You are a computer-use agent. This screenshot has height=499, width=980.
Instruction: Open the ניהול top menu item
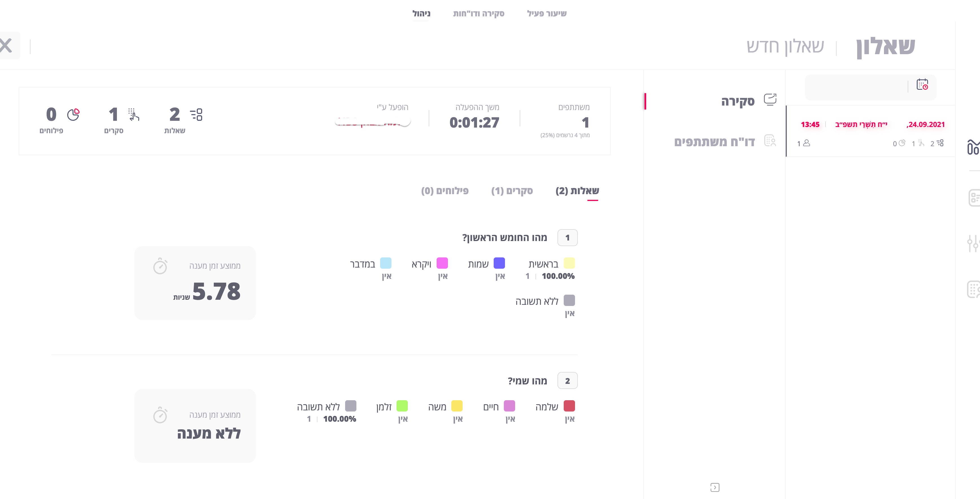click(421, 14)
